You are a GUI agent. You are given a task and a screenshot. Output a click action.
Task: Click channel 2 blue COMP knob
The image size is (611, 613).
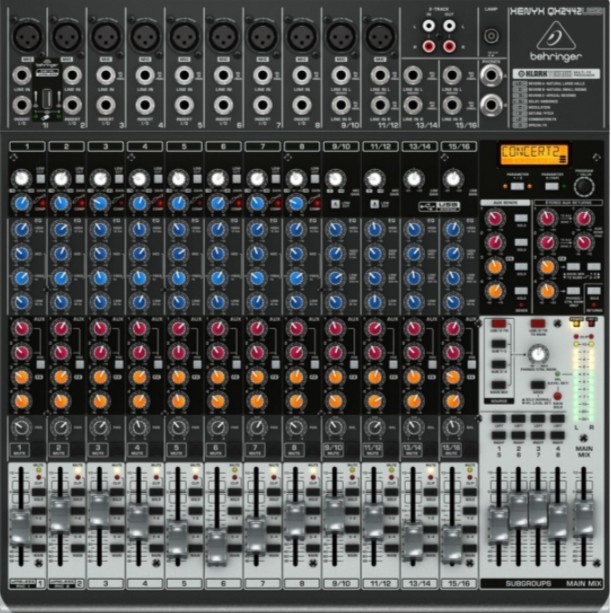pos(61,203)
